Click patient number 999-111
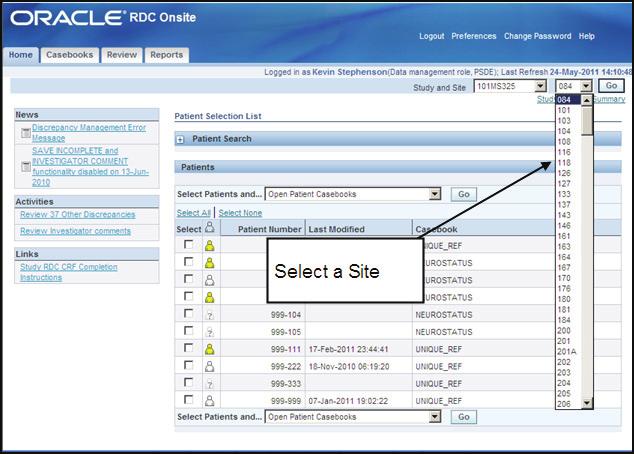634x454 pixels. [x=286, y=349]
